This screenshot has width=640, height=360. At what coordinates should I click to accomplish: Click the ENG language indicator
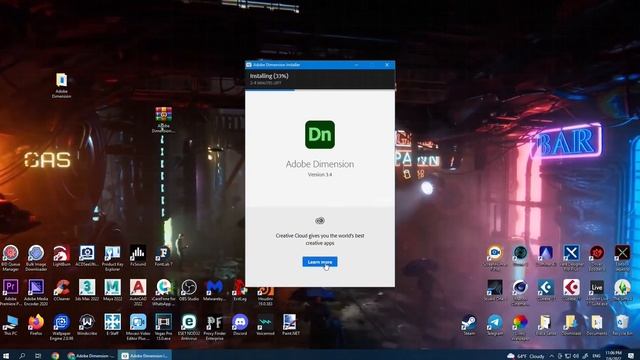tap(596, 356)
